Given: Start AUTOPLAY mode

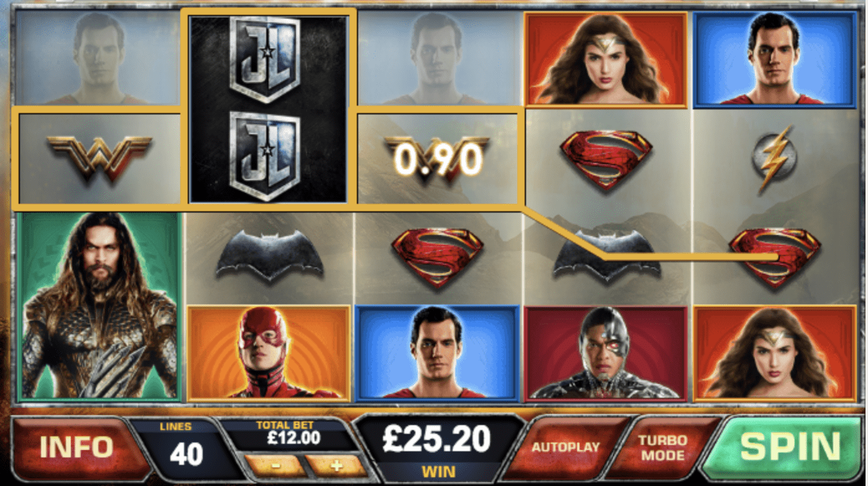Looking at the screenshot, I should tap(565, 447).
